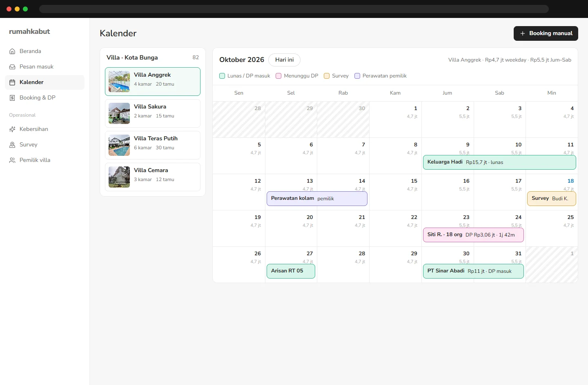
Task: Open the PT Sinar Abadi booking
Action: (x=473, y=271)
